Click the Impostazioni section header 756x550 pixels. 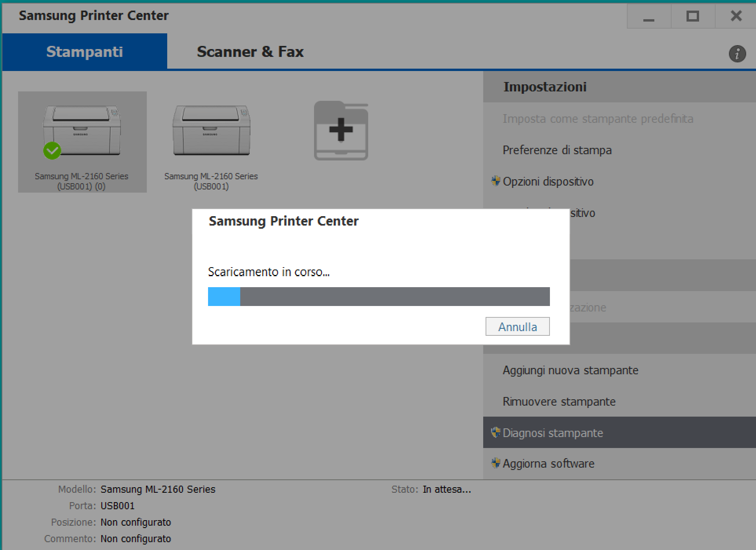click(x=545, y=87)
